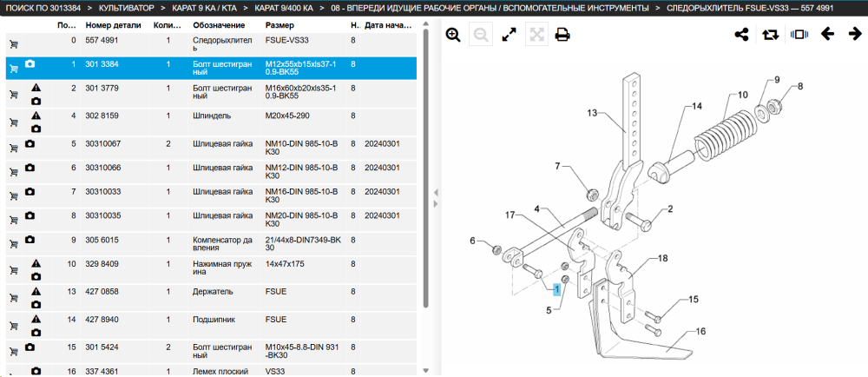Toggle the panel layout view icon
The width and height of the screenshot is (868, 377).
[x=799, y=35]
